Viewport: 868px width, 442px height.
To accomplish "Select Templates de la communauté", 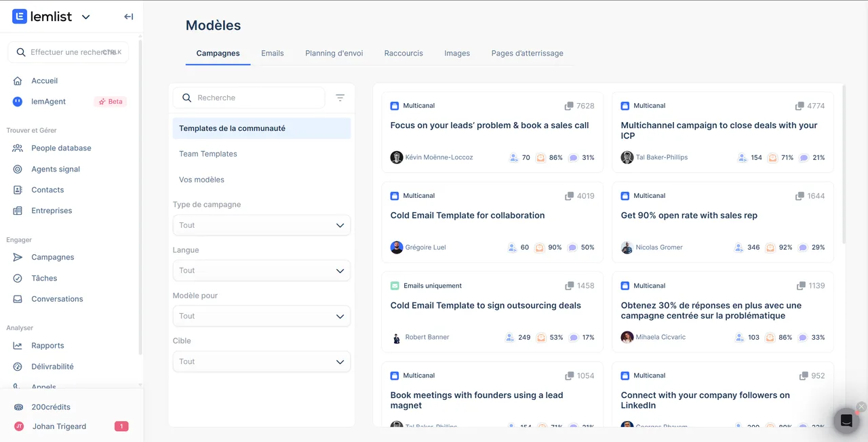I will [262, 128].
